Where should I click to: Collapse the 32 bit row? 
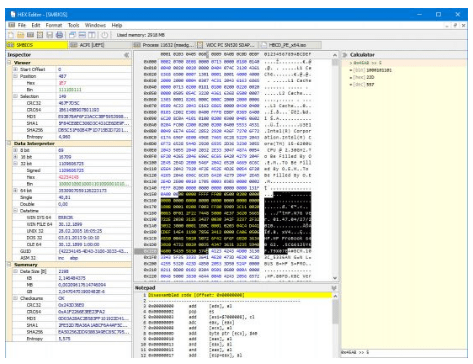[x=15, y=163]
